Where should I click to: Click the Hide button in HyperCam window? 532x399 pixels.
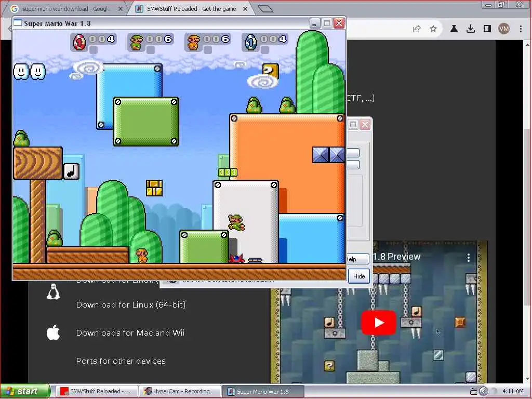[x=359, y=276]
